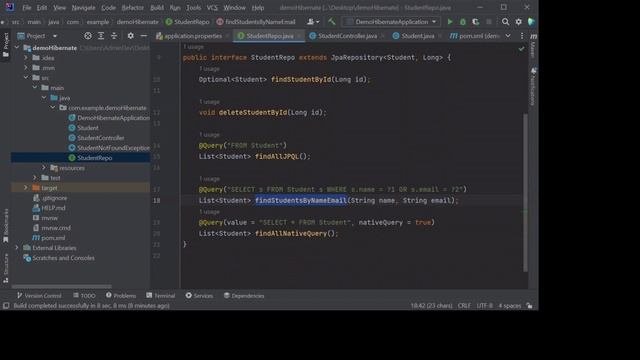This screenshot has width=640, height=360.
Task: Run DemoHibernateApplication with the green play button
Action: pos(450,22)
